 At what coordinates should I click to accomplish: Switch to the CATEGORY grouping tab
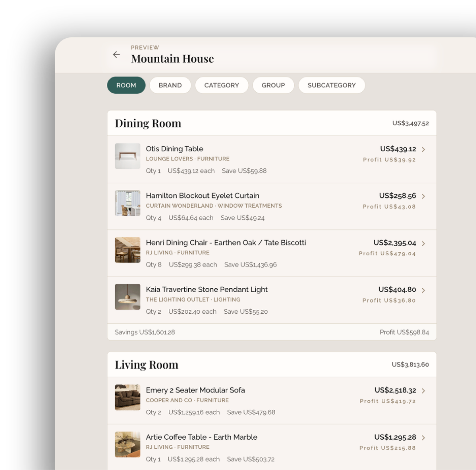222,85
